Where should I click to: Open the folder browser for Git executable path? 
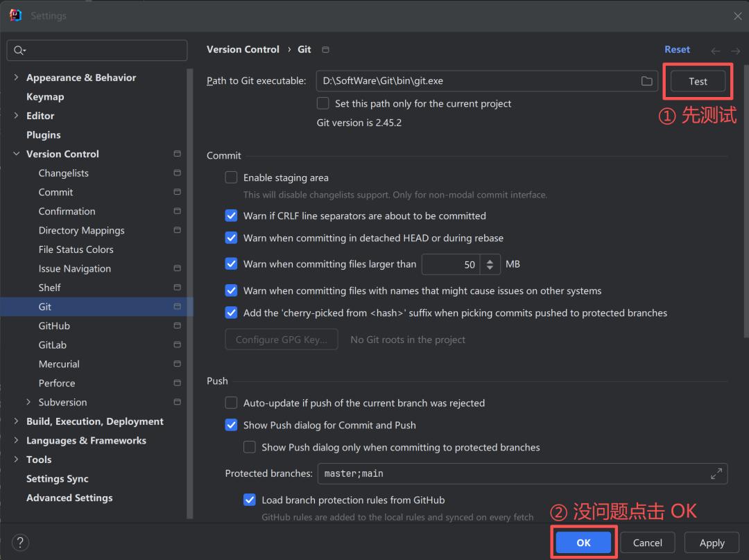click(647, 80)
